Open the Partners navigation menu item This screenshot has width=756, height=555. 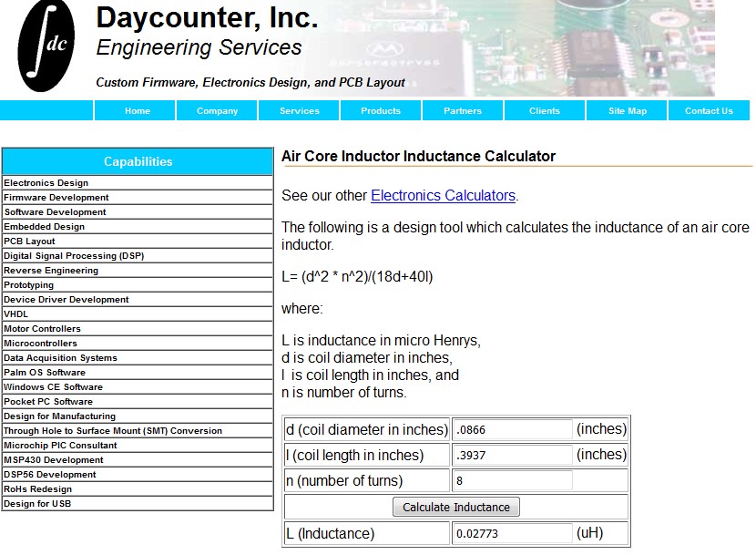pos(462,110)
